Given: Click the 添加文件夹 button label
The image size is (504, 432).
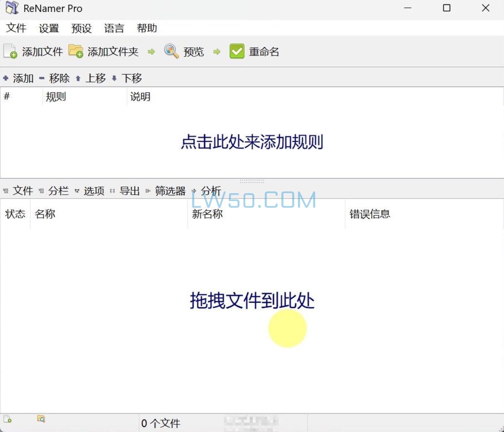Looking at the screenshot, I should (113, 52).
